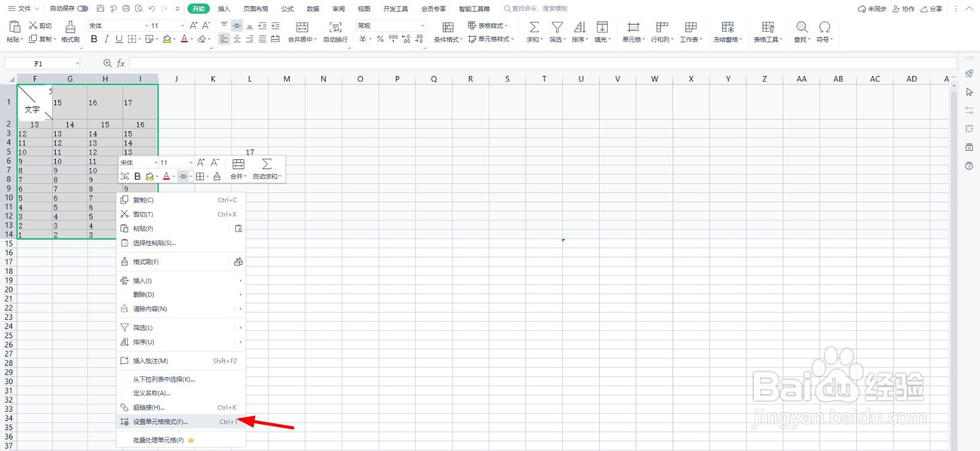
Task: Click the undo arrow in quick access toolbar
Action: (151, 9)
